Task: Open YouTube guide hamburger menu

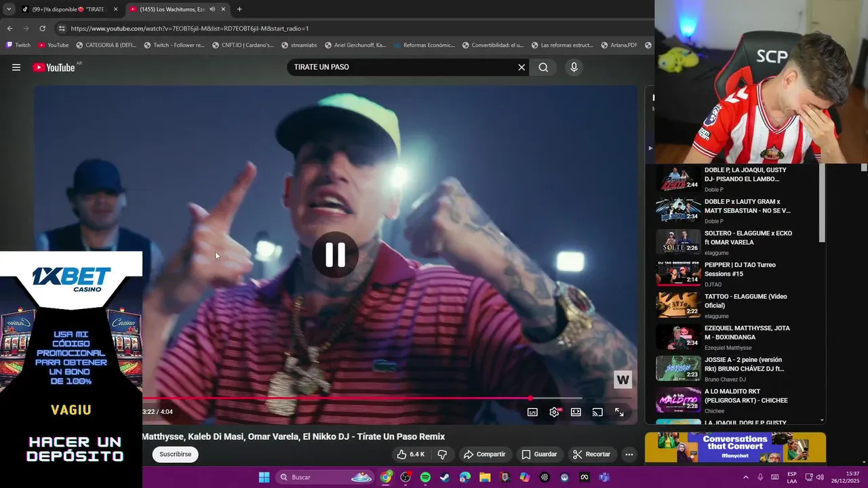Action: (16, 67)
